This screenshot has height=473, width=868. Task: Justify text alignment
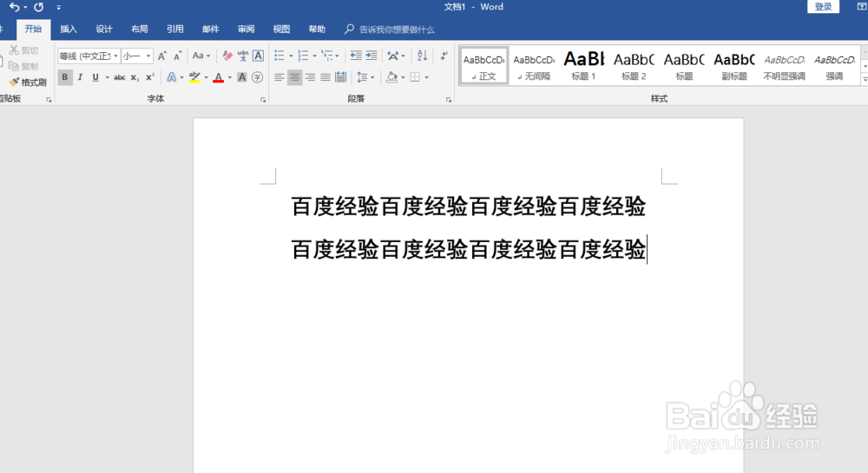click(x=325, y=77)
